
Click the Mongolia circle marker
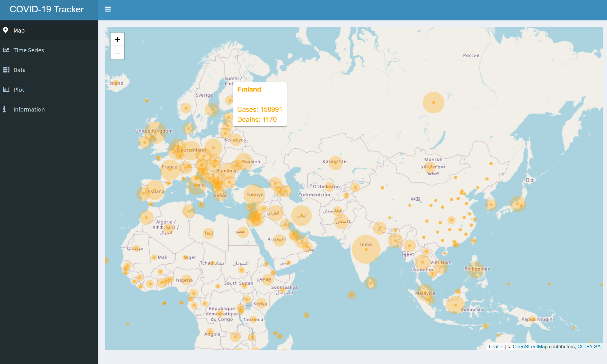click(x=430, y=167)
